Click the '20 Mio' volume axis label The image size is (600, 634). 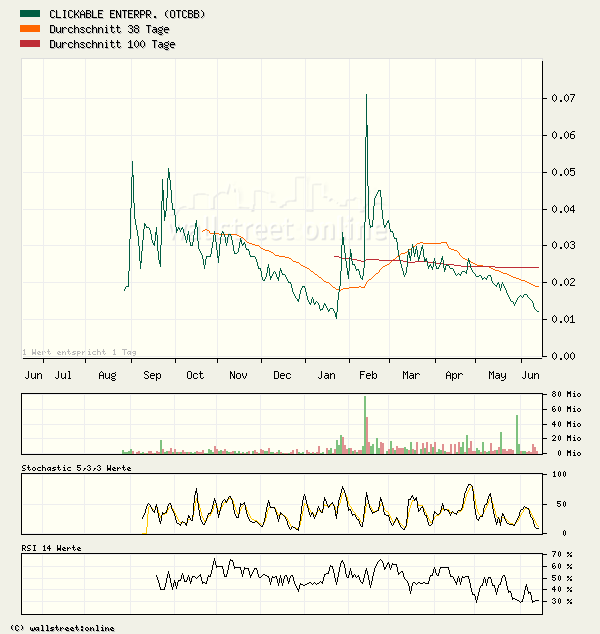coord(566,438)
